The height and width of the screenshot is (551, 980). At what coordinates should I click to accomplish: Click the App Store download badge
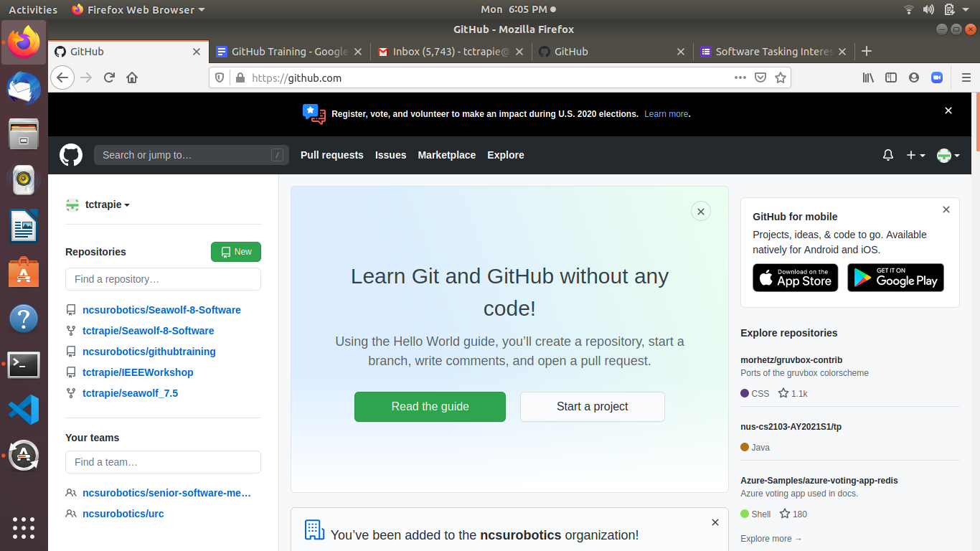click(796, 278)
